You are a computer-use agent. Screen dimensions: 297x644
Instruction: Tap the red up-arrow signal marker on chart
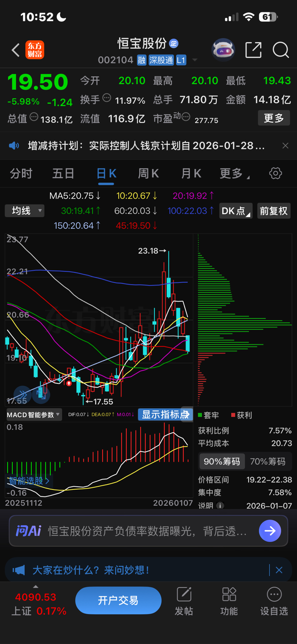[x=69, y=383]
